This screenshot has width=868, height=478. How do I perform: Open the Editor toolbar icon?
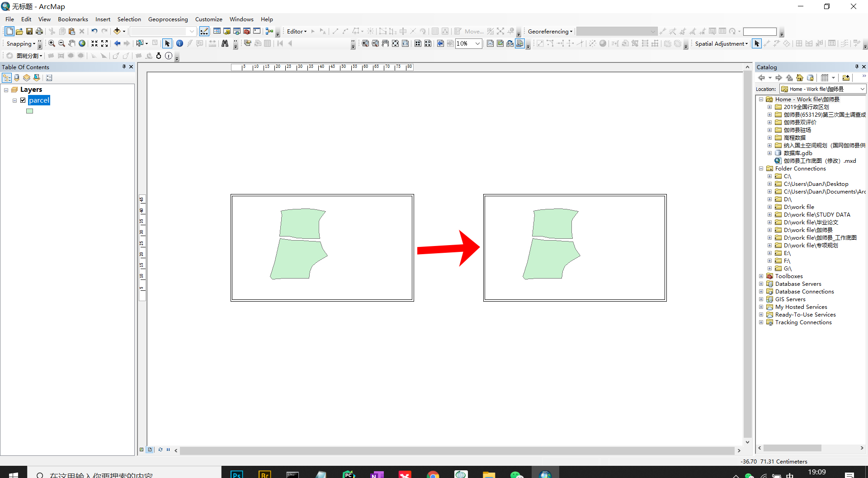pyautogui.click(x=204, y=31)
